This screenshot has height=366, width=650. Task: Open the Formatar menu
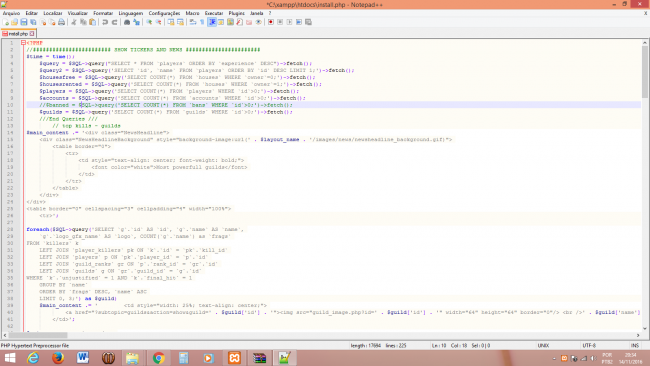(x=103, y=13)
